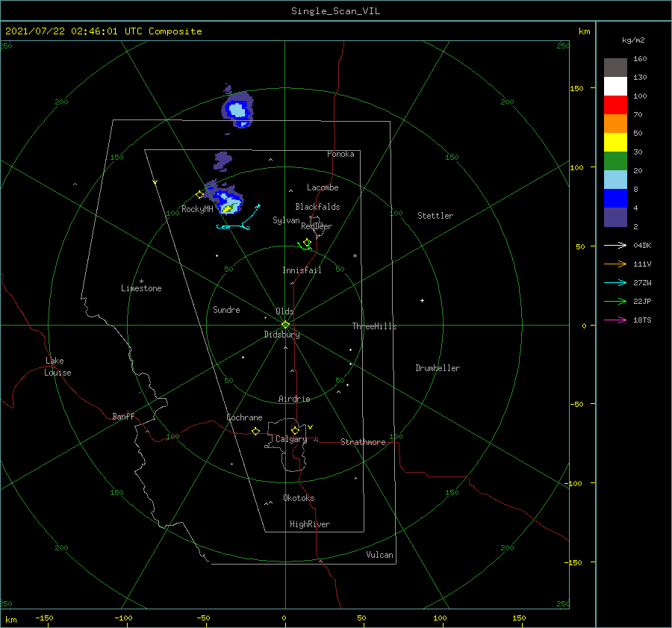Click the Sundre town label
The image size is (672, 628).
(x=226, y=310)
